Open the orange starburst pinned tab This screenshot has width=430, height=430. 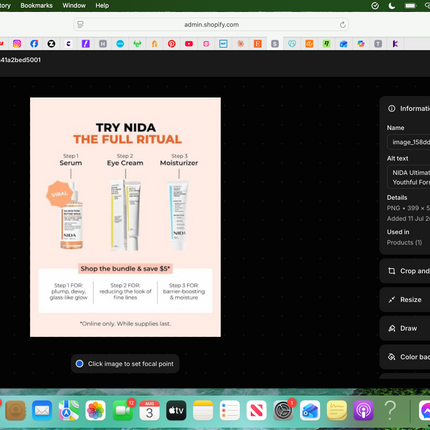tap(240, 44)
